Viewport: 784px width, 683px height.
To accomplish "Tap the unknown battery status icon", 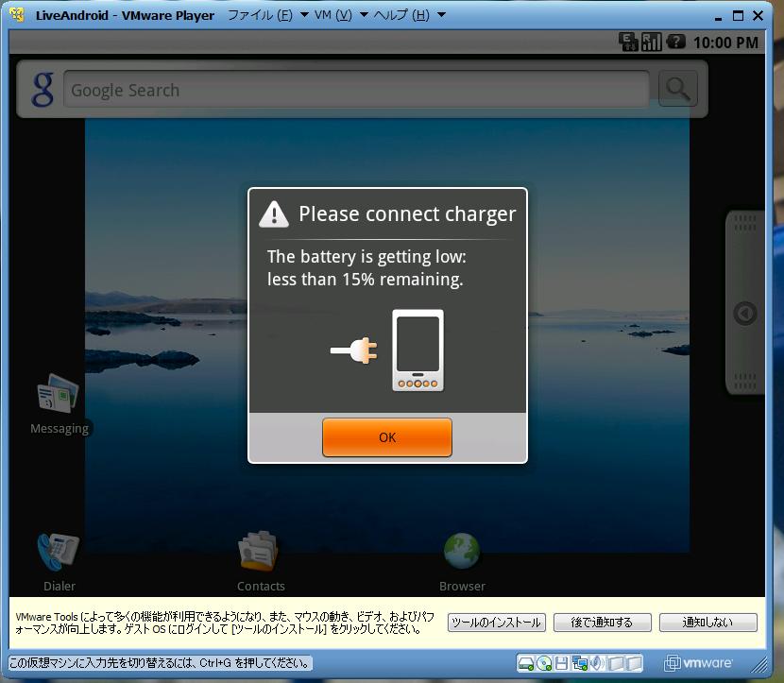I will pyautogui.click(x=675, y=41).
